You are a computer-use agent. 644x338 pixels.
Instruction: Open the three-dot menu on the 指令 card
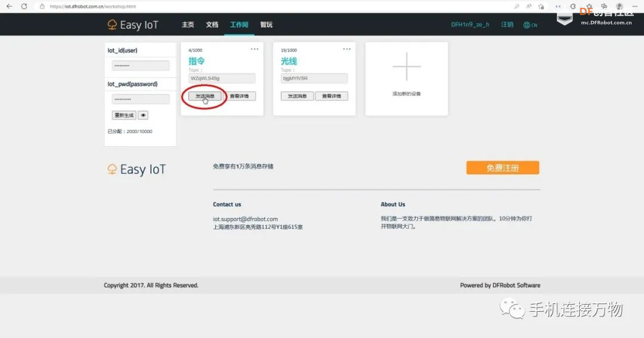255,49
